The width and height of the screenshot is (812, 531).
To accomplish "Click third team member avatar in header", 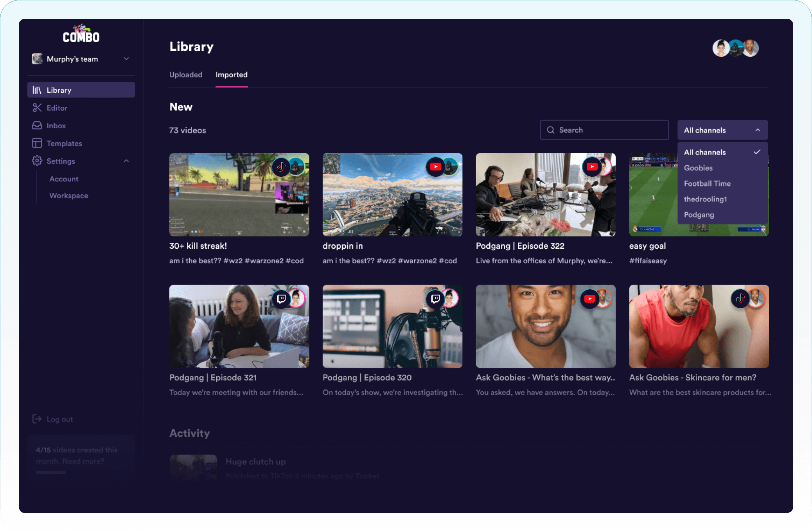I will coord(750,48).
